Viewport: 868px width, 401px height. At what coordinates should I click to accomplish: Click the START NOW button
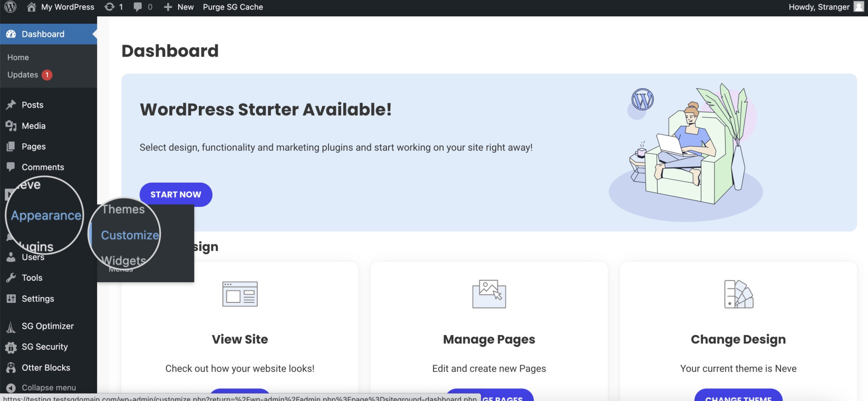tap(176, 195)
